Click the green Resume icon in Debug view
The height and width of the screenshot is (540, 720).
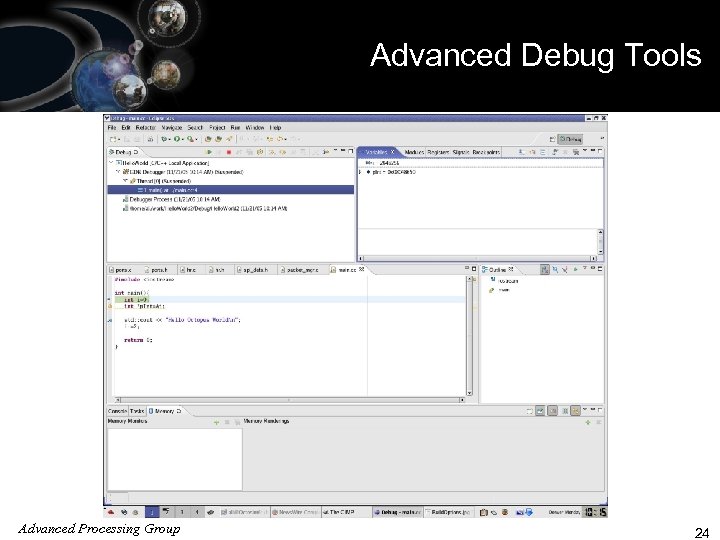(x=209, y=152)
